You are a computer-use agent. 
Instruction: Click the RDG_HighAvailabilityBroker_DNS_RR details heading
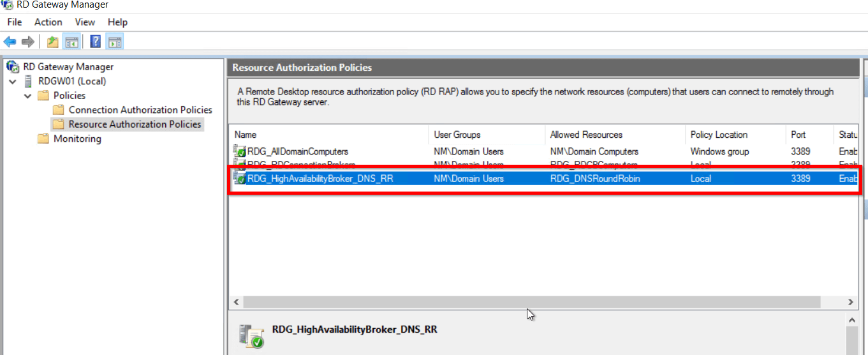355,329
